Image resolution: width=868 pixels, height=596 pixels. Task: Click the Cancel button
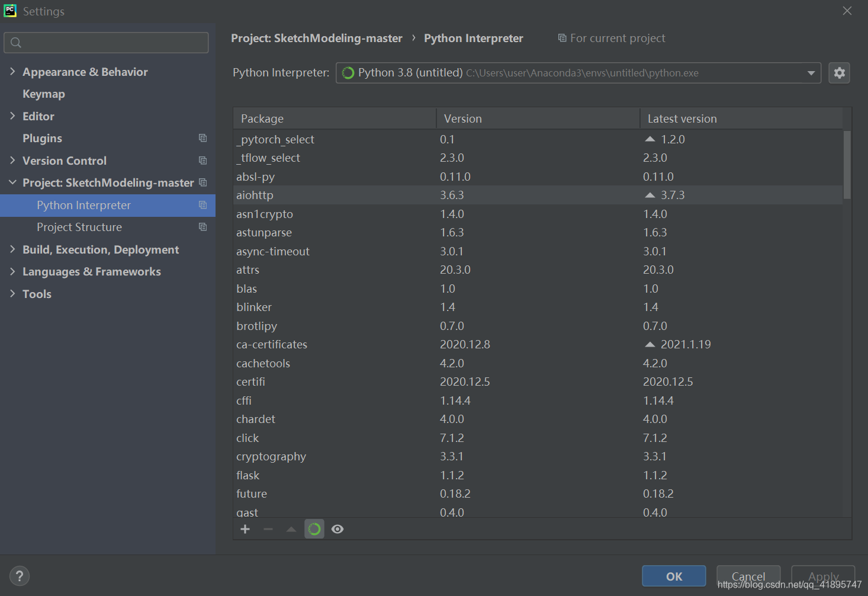[748, 576]
